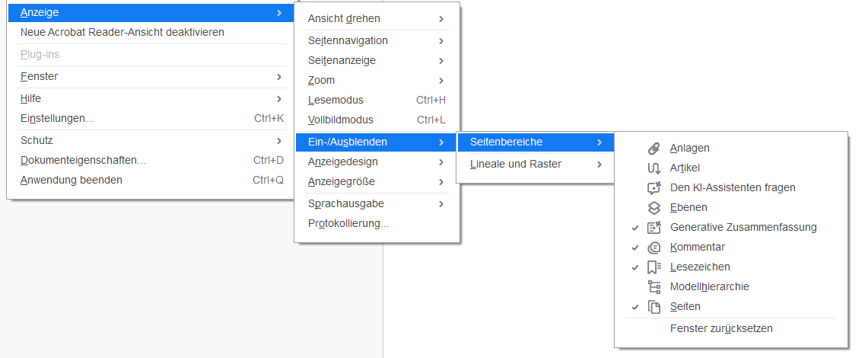Click the KI-Assistenten fragen icon

tap(653, 188)
